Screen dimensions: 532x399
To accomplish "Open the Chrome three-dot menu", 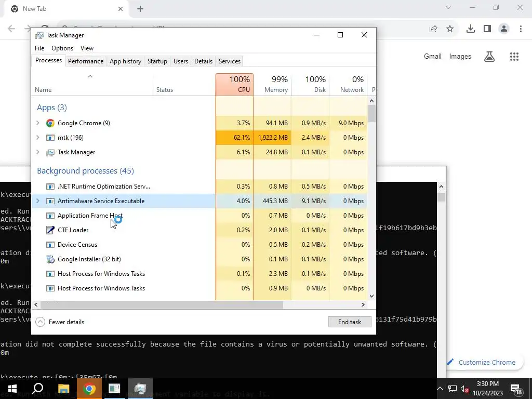I will click(521, 29).
